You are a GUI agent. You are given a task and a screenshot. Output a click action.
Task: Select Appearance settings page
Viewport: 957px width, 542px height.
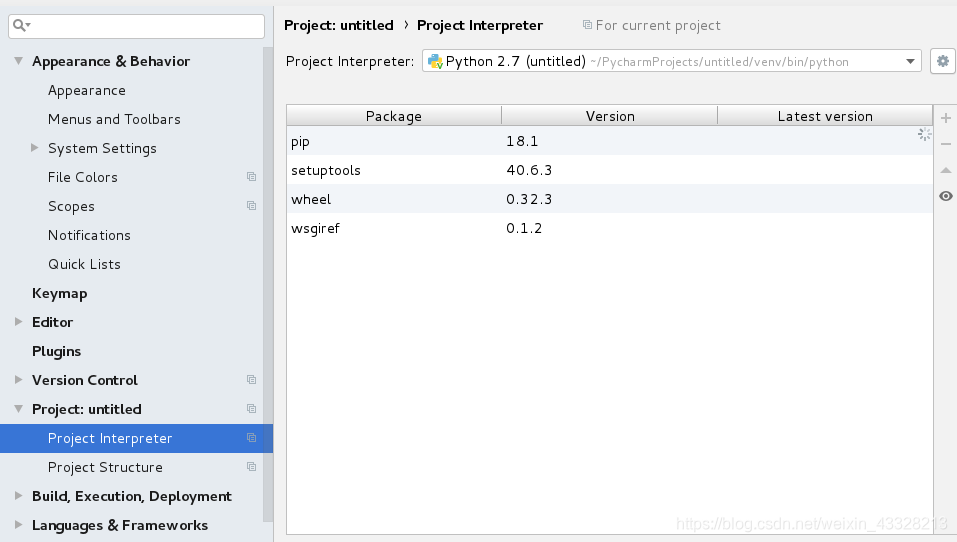click(x=87, y=90)
